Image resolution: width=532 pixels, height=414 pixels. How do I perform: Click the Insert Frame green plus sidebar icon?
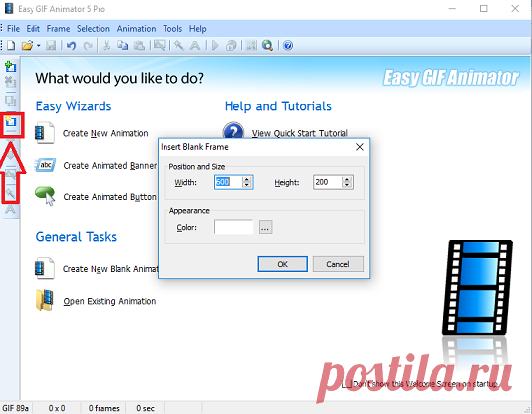(x=11, y=67)
